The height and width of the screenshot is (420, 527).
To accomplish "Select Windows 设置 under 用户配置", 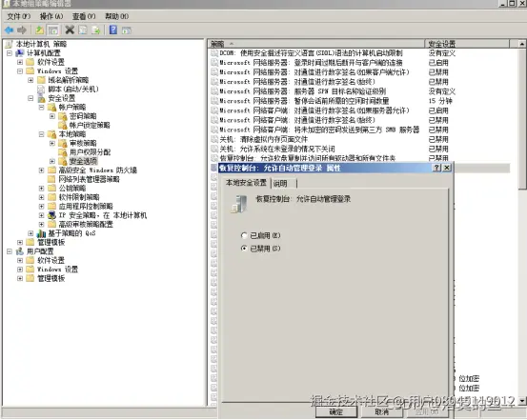I will point(57,270).
